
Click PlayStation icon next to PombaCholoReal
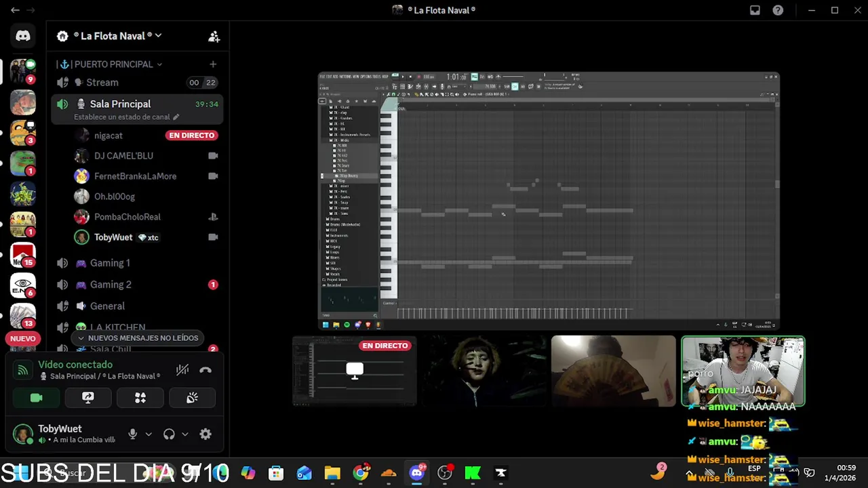(x=213, y=217)
